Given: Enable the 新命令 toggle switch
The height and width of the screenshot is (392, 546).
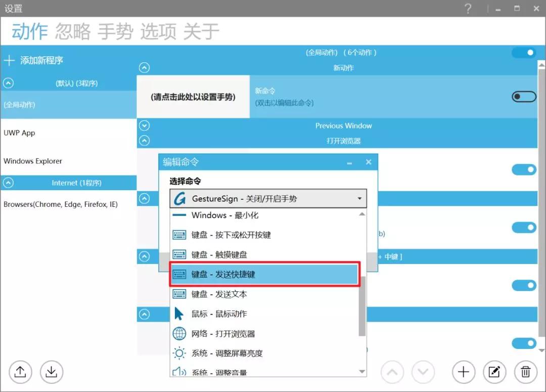Looking at the screenshot, I should coord(523,96).
